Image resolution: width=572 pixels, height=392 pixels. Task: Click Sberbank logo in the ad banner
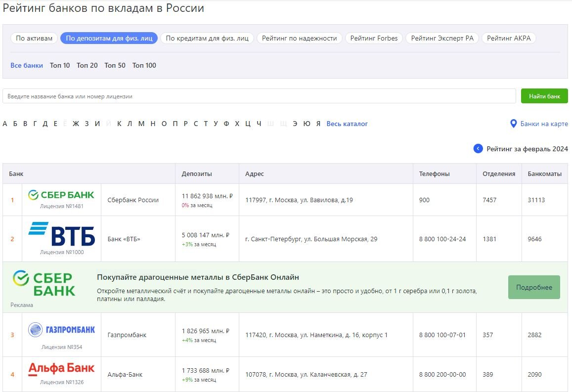44,283
